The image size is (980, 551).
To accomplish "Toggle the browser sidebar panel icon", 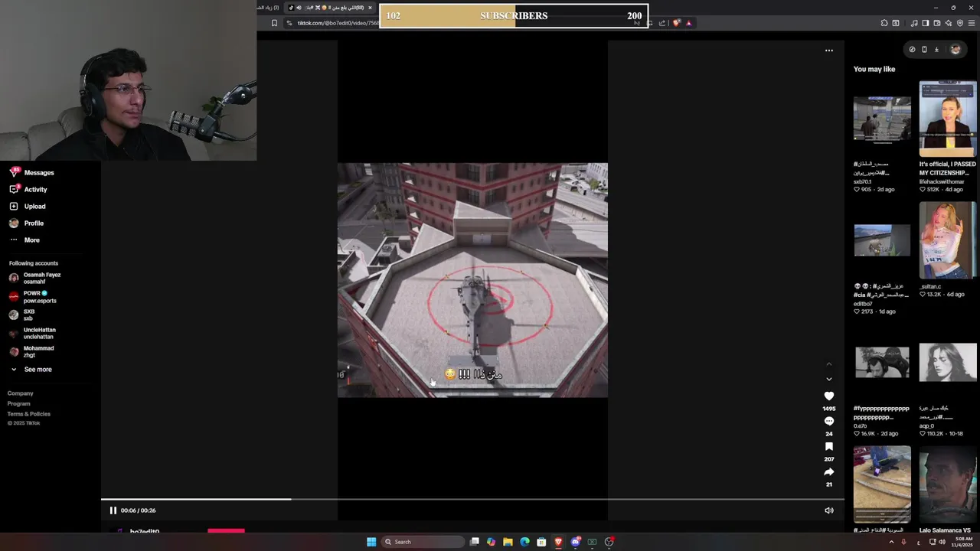I will click(926, 23).
